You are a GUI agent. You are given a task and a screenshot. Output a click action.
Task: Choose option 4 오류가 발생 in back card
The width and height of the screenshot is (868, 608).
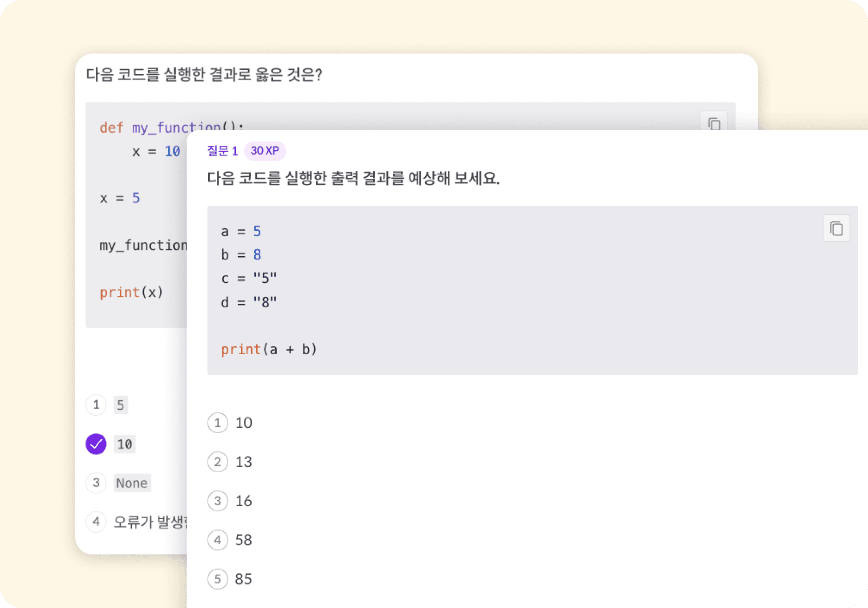pyautogui.click(x=97, y=522)
